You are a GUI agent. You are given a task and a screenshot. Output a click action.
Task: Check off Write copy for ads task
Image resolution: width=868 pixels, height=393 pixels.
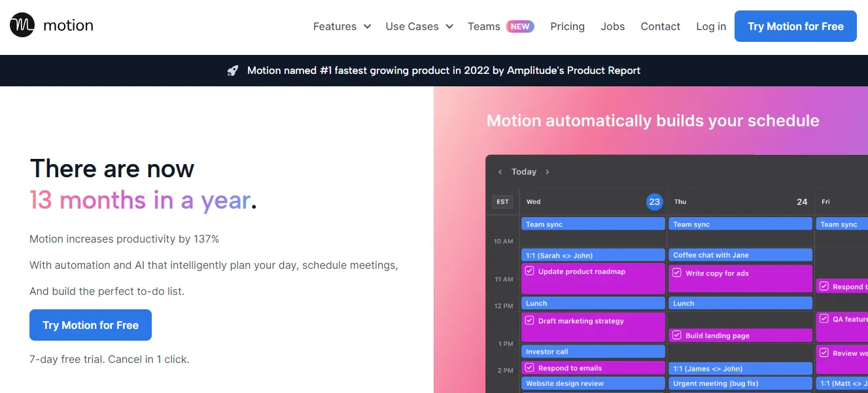[x=677, y=273]
